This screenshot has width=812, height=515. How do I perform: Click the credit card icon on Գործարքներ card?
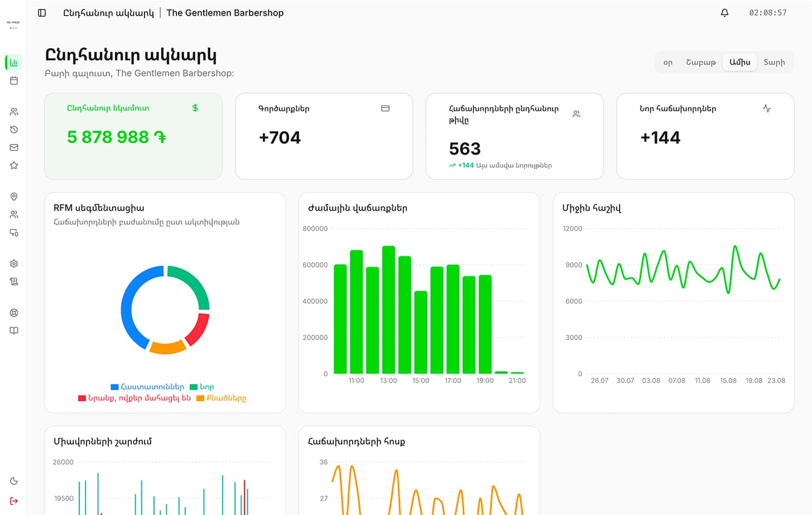[x=385, y=108]
